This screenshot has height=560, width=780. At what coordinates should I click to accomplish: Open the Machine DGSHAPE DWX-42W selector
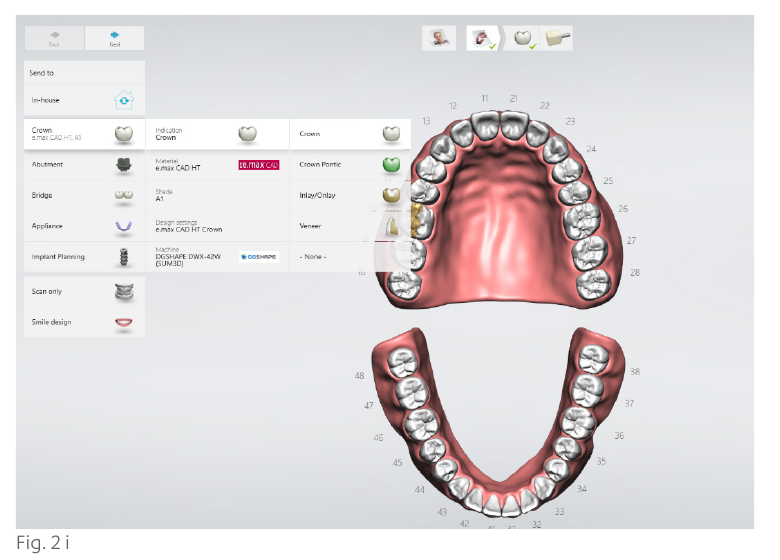coord(217,257)
